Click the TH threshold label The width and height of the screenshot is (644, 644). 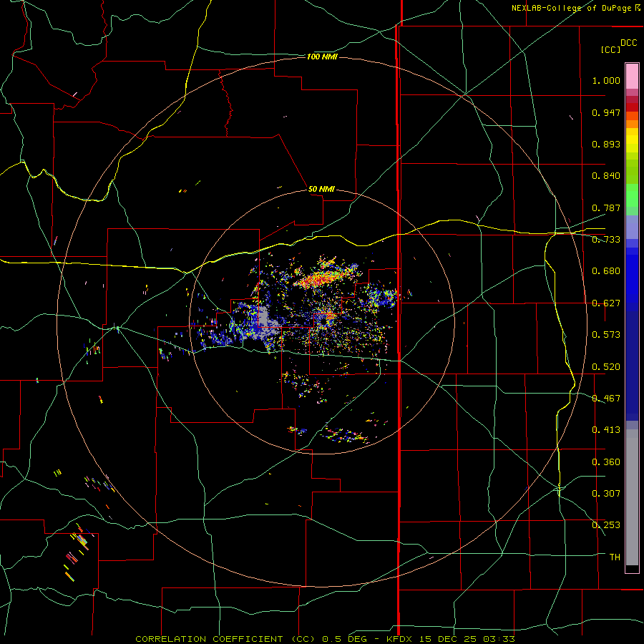pos(615,557)
